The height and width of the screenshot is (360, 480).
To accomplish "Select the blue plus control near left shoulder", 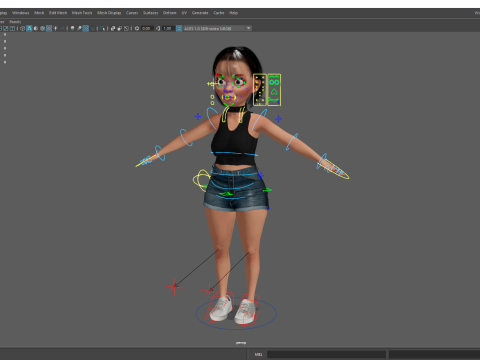I will tap(279, 119).
